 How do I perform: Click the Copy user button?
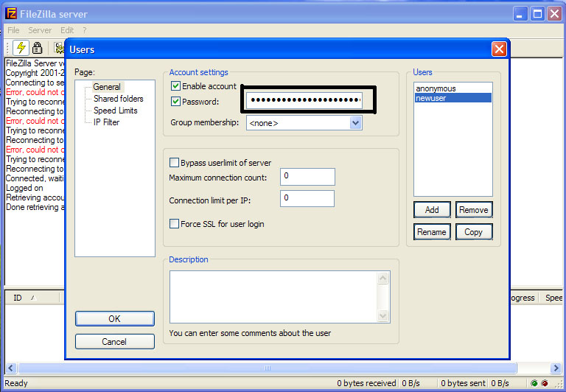pyautogui.click(x=474, y=231)
